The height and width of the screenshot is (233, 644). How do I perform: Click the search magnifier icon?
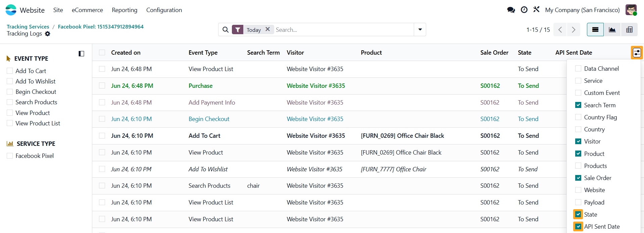226,30
